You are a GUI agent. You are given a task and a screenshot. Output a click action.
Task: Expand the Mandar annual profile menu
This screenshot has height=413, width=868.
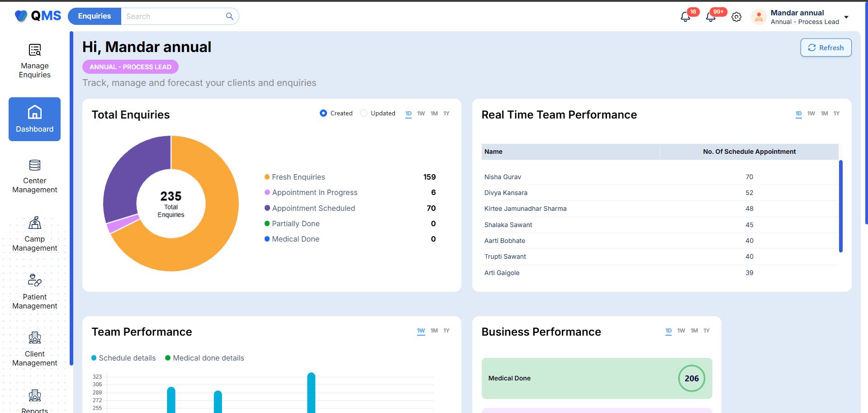click(846, 17)
